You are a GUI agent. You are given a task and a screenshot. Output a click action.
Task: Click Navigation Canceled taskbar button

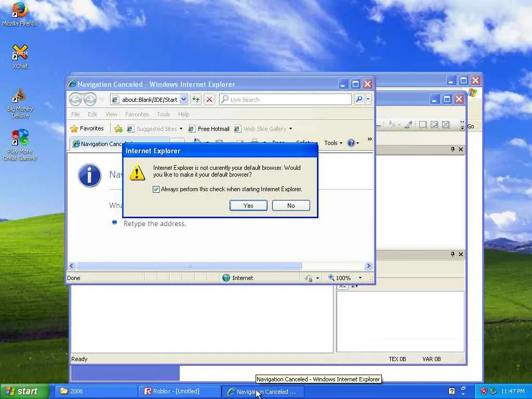coord(262,391)
